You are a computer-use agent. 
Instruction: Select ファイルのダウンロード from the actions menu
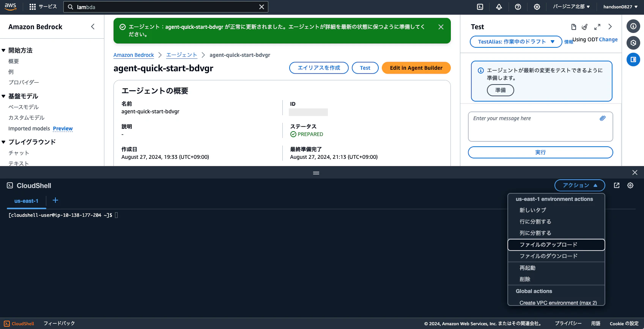pyautogui.click(x=556, y=256)
